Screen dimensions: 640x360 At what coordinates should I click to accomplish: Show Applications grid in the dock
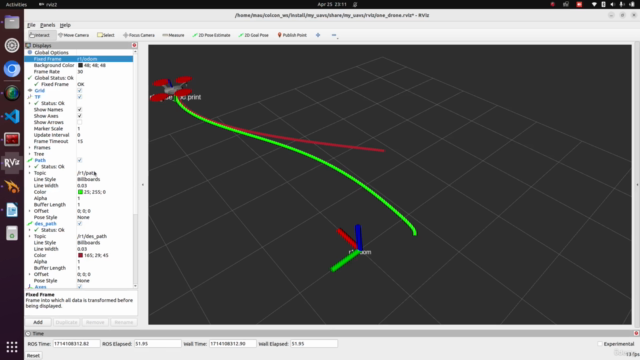pyautogui.click(x=12, y=347)
